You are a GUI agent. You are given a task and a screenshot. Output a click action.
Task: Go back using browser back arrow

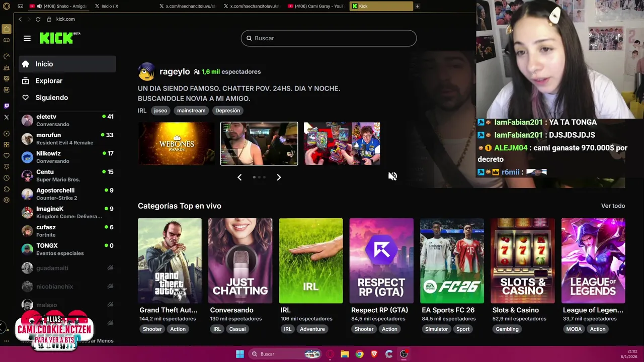20,19
